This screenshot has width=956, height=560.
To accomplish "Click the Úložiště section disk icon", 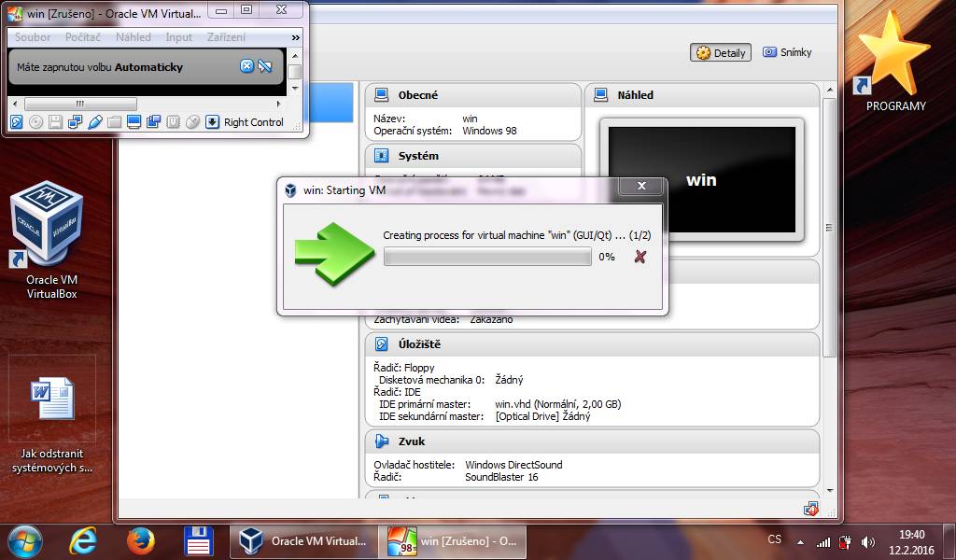I will [x=382, y=344].
